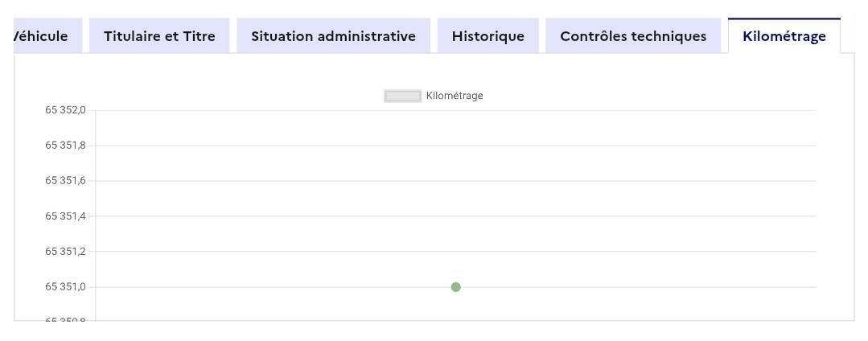Click the 65 351,2 y-axis tick label
The height and width of the screenshot is (341, 868).
pyautogui.click(x=65, y=252)
